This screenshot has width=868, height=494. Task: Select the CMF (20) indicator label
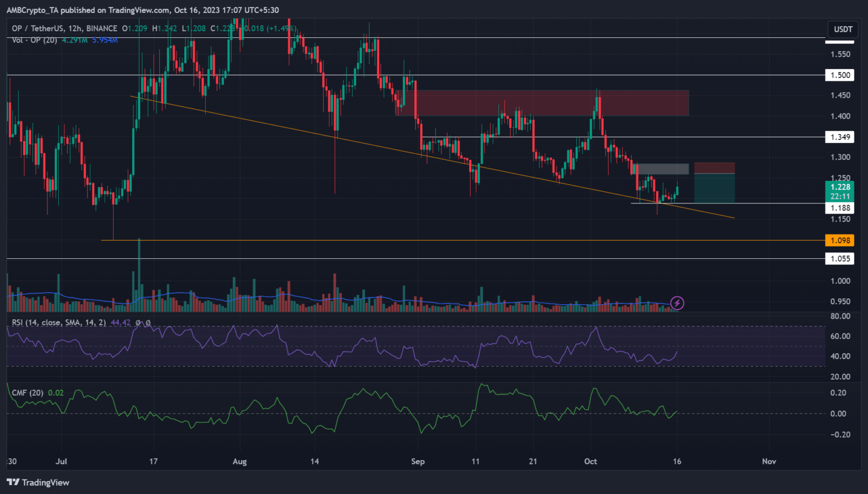tap(28, 393)
